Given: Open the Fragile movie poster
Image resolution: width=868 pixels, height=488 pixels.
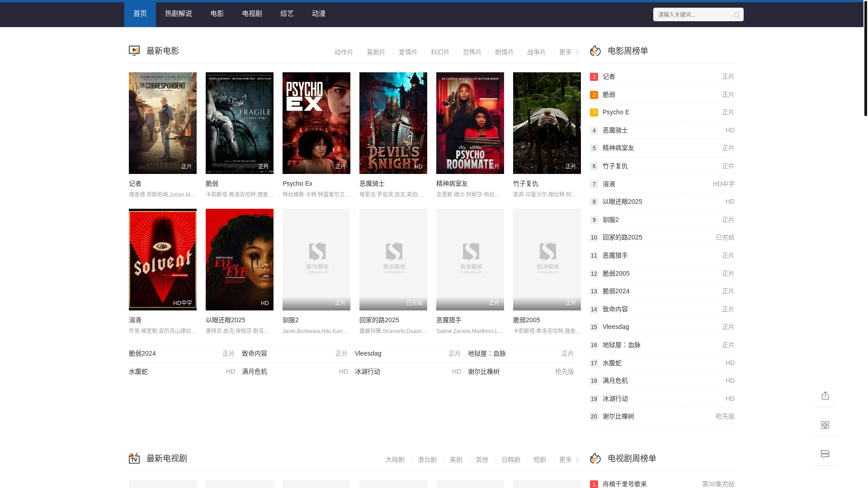Looking at the screenshot, I should [240, 123].
